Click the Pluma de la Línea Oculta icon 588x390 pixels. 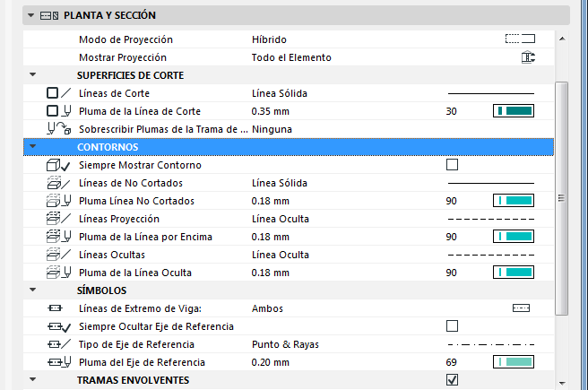pyautogui.click(x=57, y=273)
